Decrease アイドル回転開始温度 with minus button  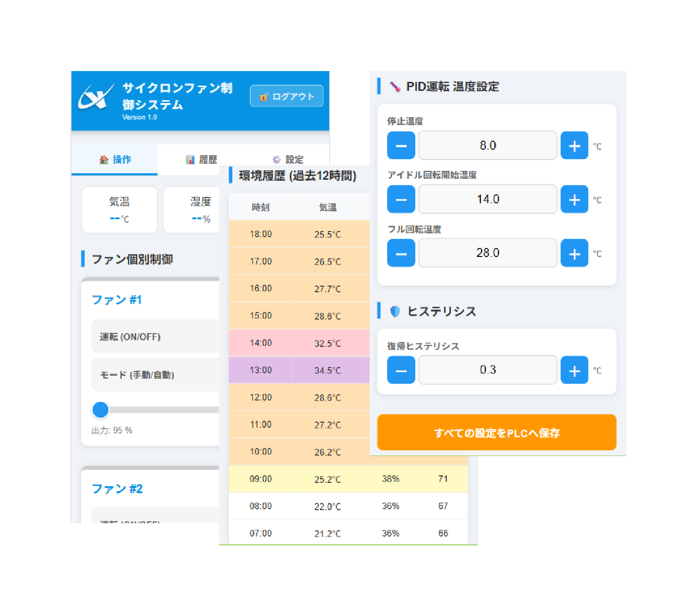click(401, 200)
